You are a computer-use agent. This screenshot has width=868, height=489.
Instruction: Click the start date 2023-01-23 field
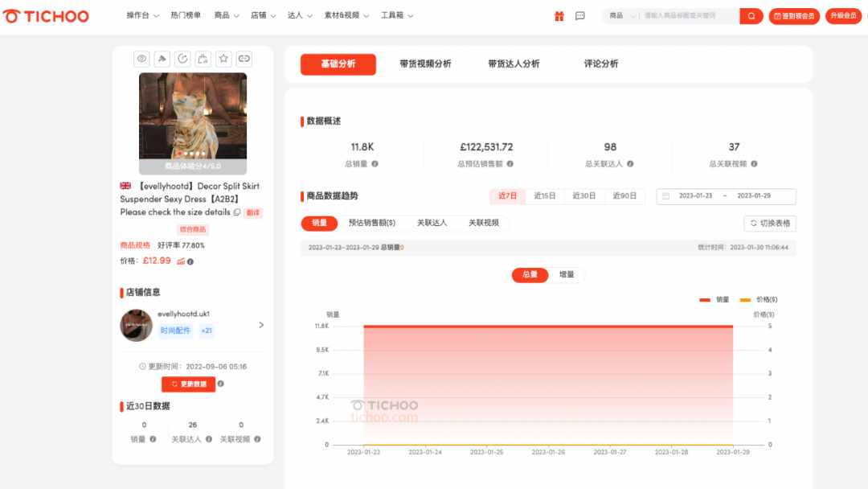[696, 196]
